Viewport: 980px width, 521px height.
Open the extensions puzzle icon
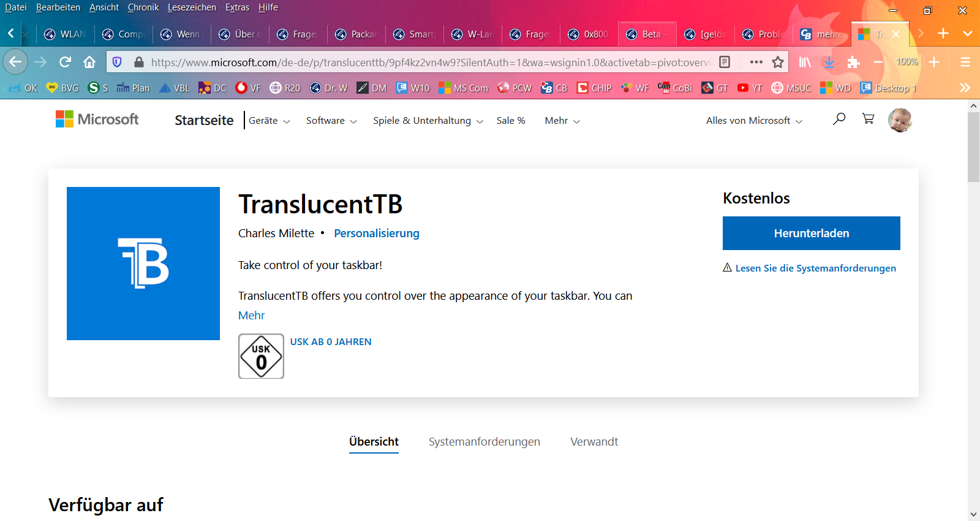(853, 62)
